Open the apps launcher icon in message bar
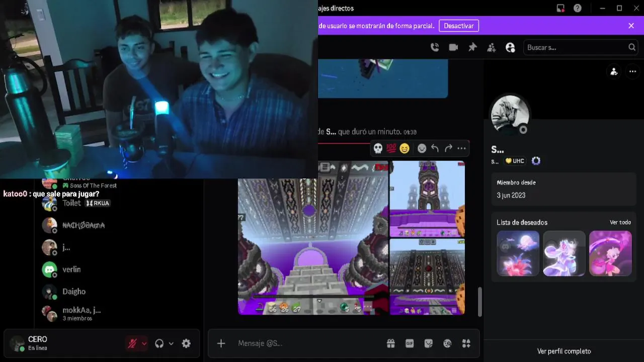644x362 pixels. point(466,343)
